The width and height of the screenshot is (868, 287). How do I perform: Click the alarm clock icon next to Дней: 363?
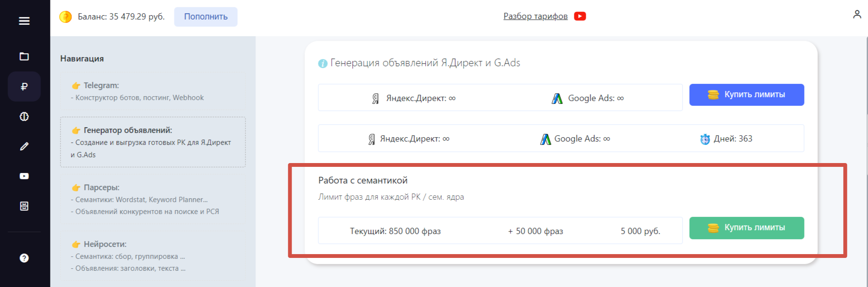pyautogui.click(x=705, y=139)
